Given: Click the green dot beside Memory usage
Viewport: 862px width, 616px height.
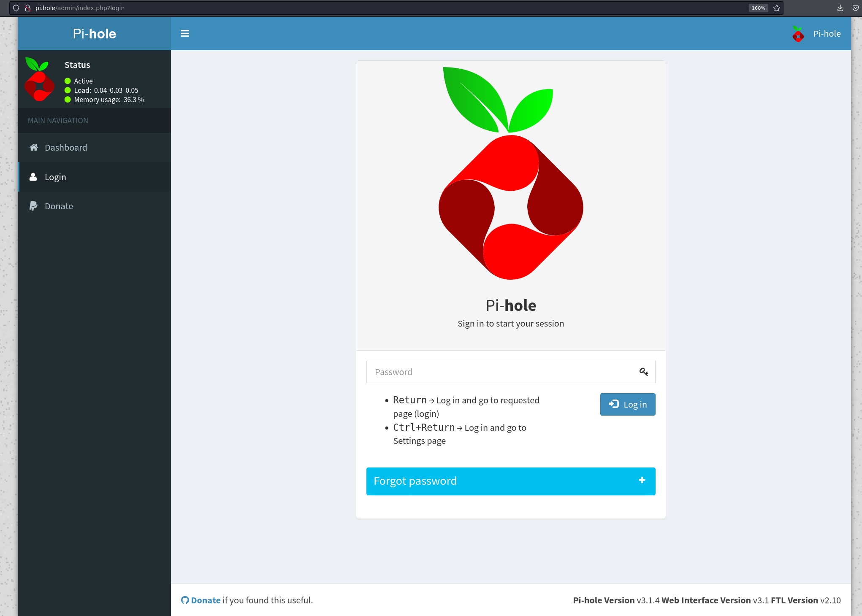Looking at the screenshot, I should (x=68, y=100).
